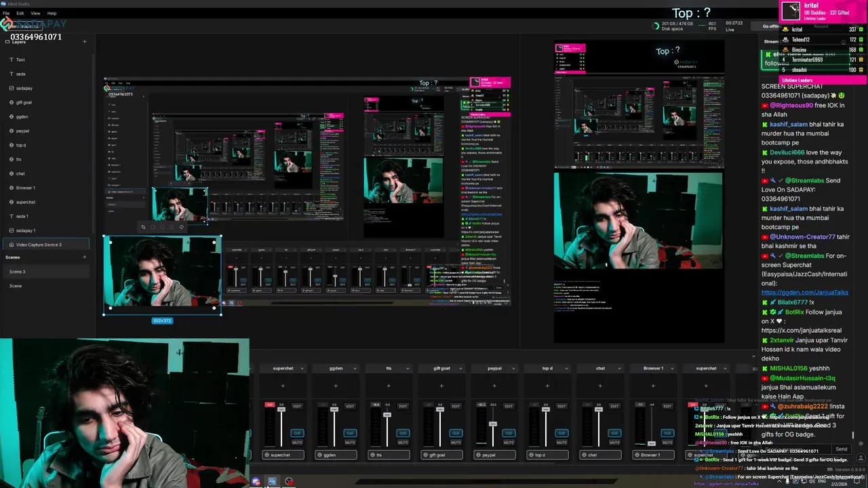
Task: Mute the ggden mixer channel
Action: click(350, 442)
